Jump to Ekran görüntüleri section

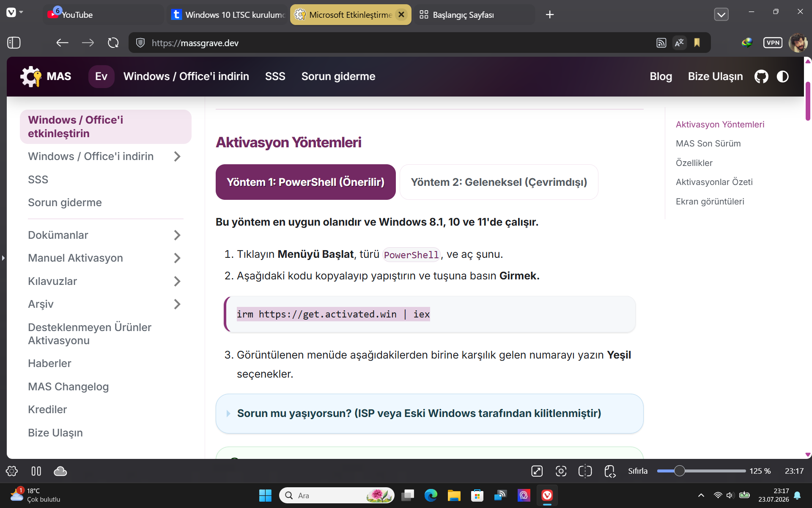pyautogui.click(x=710, y=202)
